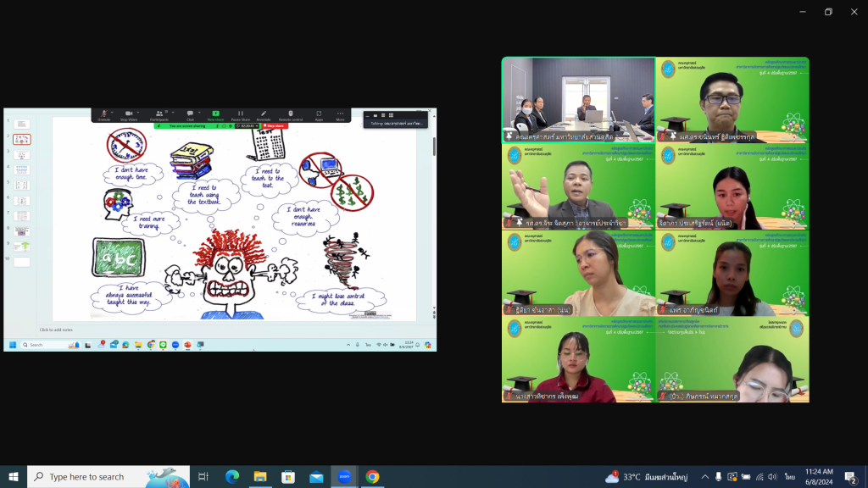Show hidden icons in Windows system tray
This screenshot has height=488, width=868.
point(704,477)
